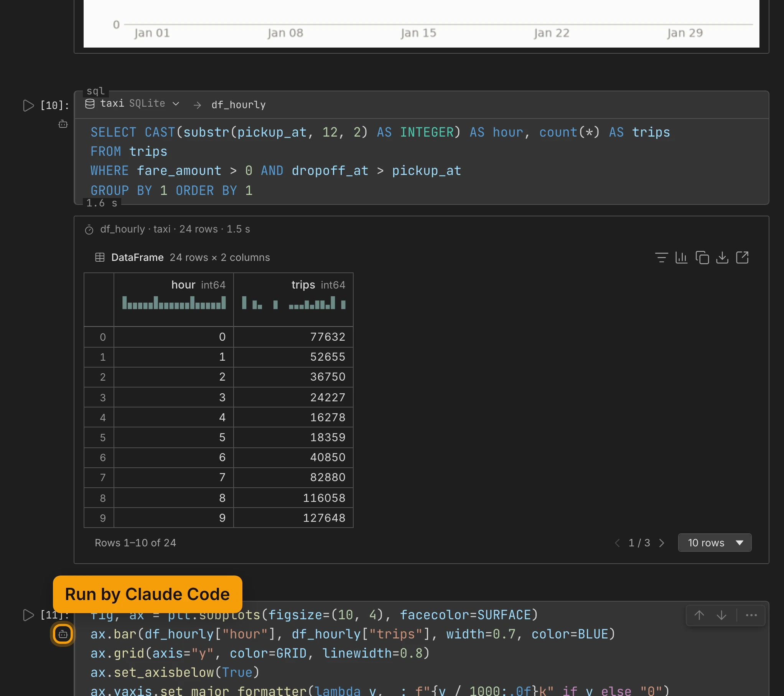Move cell 11 up with arrow

699,615
